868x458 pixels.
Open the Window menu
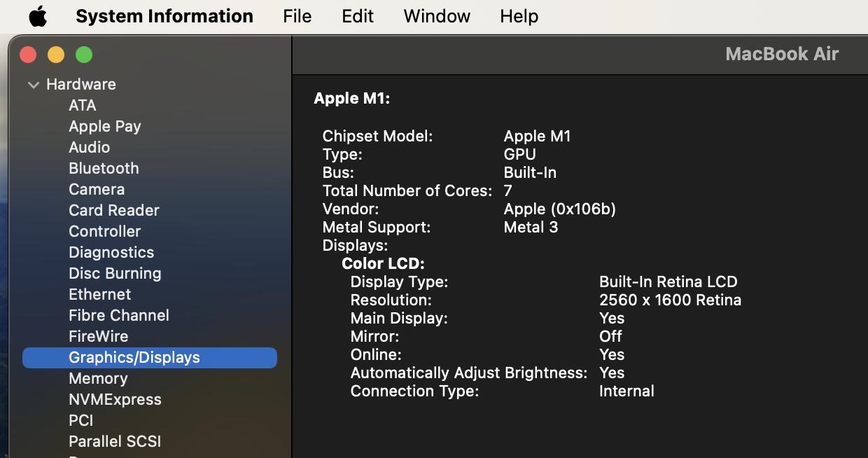[437, 16]
